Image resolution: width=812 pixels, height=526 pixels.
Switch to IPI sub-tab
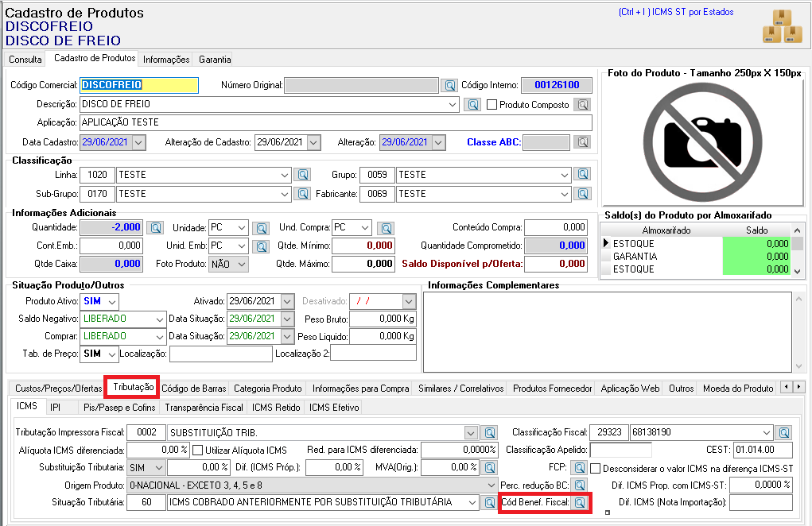56,408
